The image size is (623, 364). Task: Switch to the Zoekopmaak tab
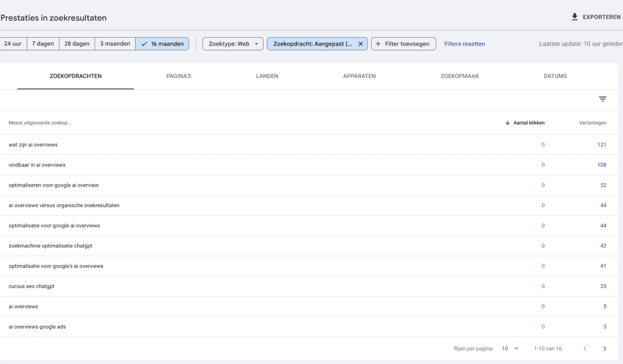point(460,76)
